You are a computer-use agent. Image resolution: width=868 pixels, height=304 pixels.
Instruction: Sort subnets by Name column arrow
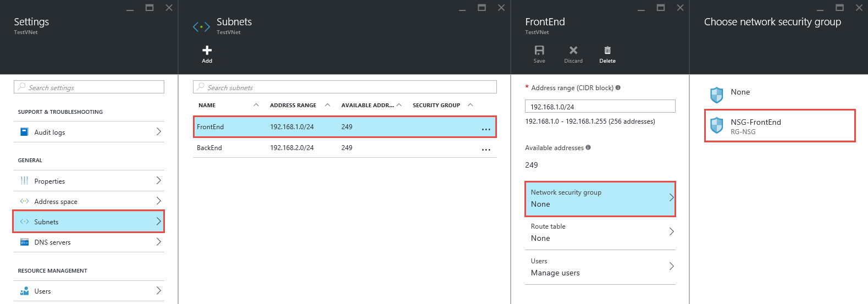pos(256,105)
